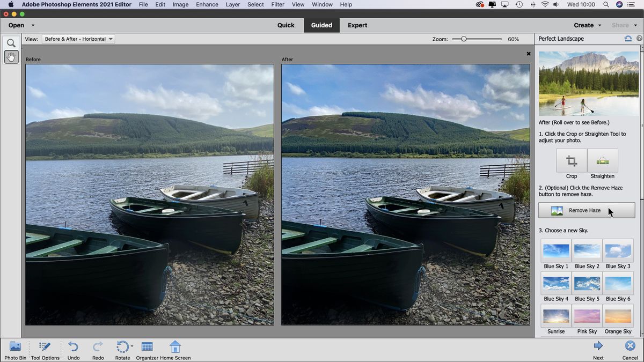Open the Before & After view dropdown

pos(78,39)
